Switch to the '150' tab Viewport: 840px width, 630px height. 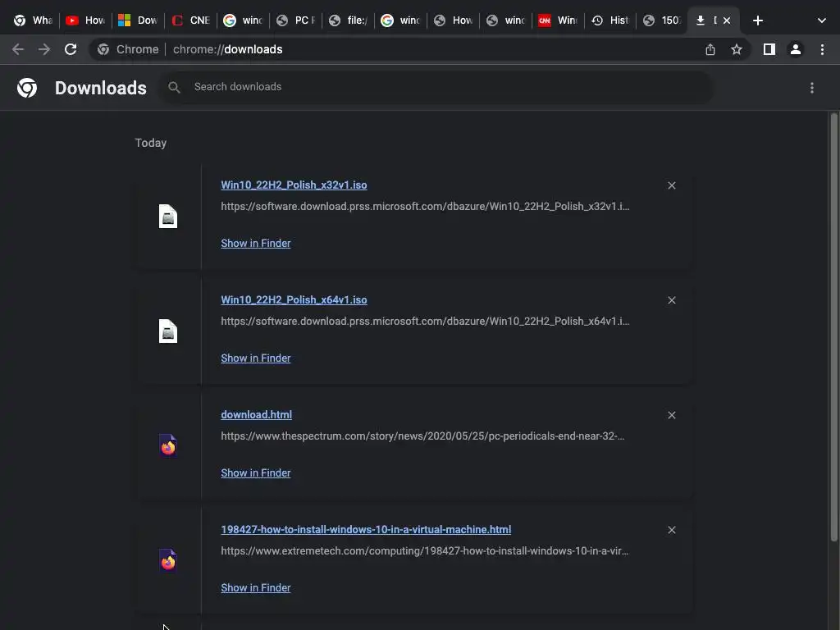663,21
